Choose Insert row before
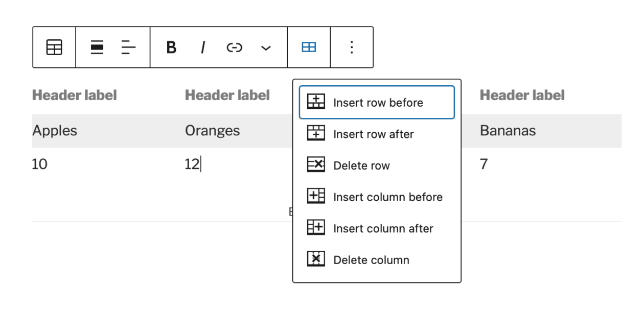Screen dimensions: 644x312 click(377, 103)
